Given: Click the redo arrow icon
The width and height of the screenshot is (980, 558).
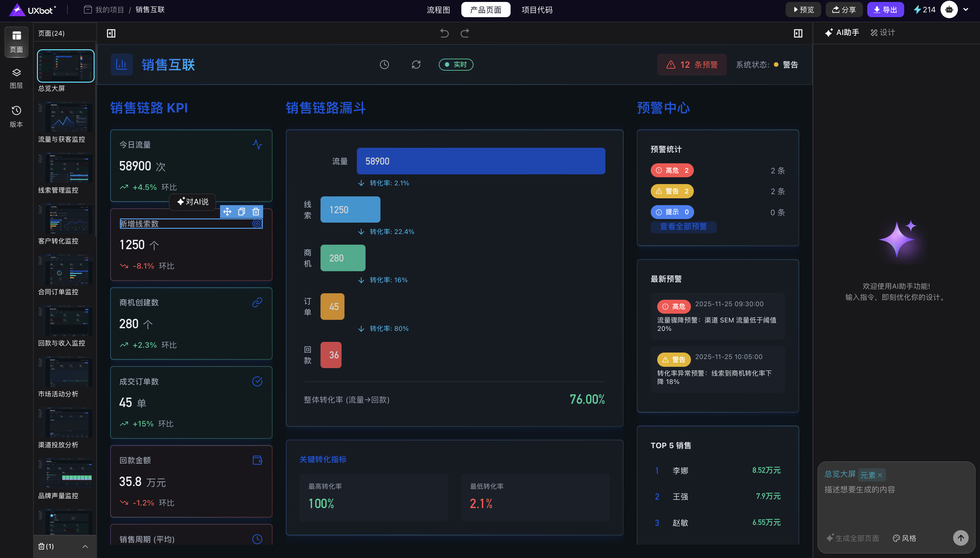Looking at the screenshot, I should pyautogui.click(x=465, y=33).
